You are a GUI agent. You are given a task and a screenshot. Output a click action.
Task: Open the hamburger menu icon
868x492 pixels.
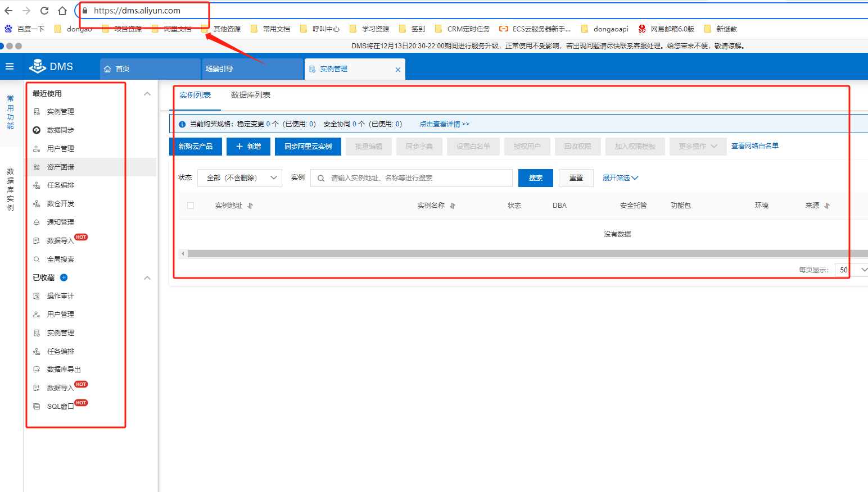(10, 66)
